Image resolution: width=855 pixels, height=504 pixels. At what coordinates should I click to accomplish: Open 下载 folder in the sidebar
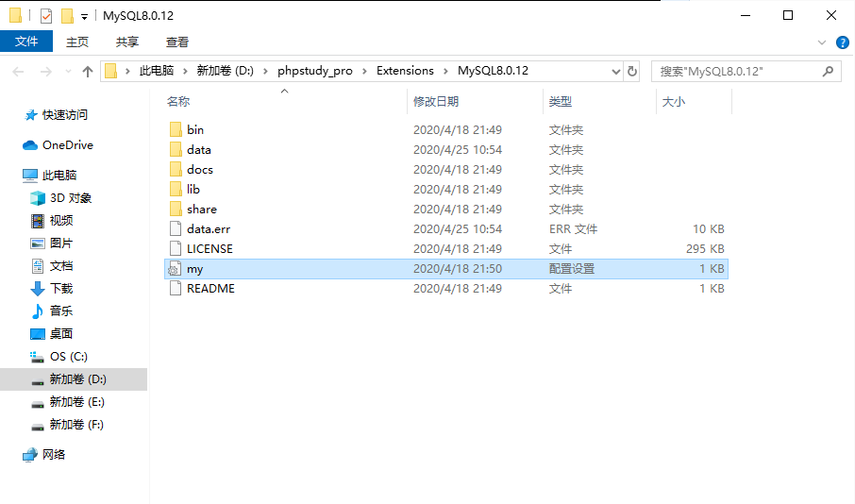click(61, 289)
